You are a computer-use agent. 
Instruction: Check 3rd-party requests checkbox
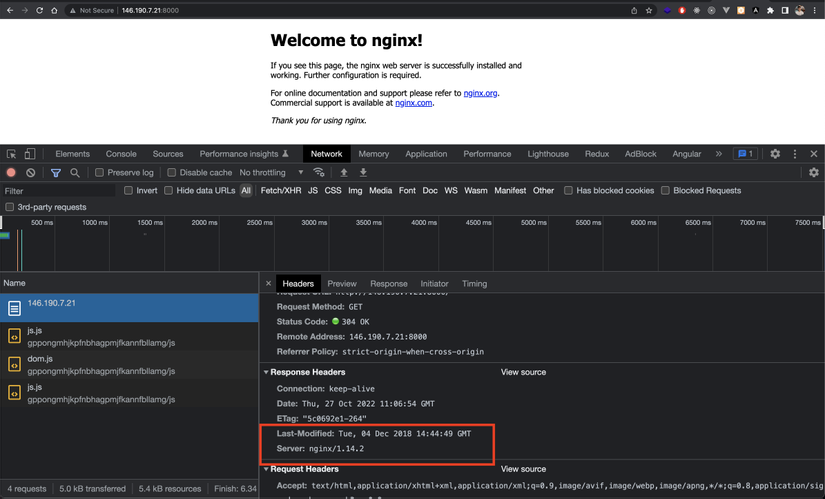point(9,207)
